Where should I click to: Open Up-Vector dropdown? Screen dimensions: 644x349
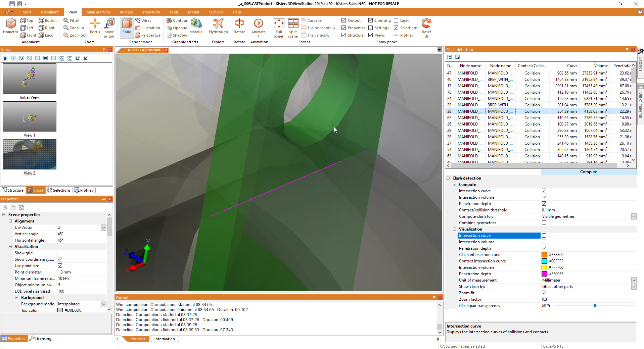tap(103, 228)
